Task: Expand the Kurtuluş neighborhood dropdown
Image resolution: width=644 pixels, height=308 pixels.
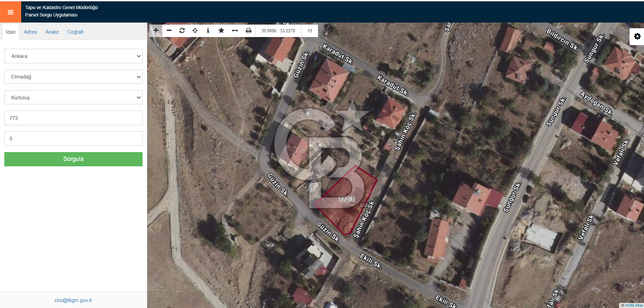Action: pos(73,98)
